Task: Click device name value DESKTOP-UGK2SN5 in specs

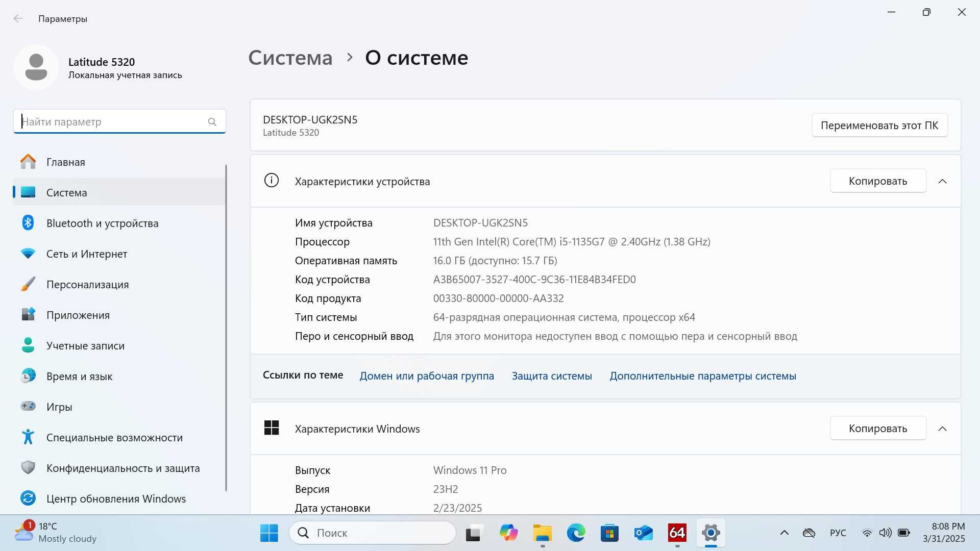Action: 480,223
